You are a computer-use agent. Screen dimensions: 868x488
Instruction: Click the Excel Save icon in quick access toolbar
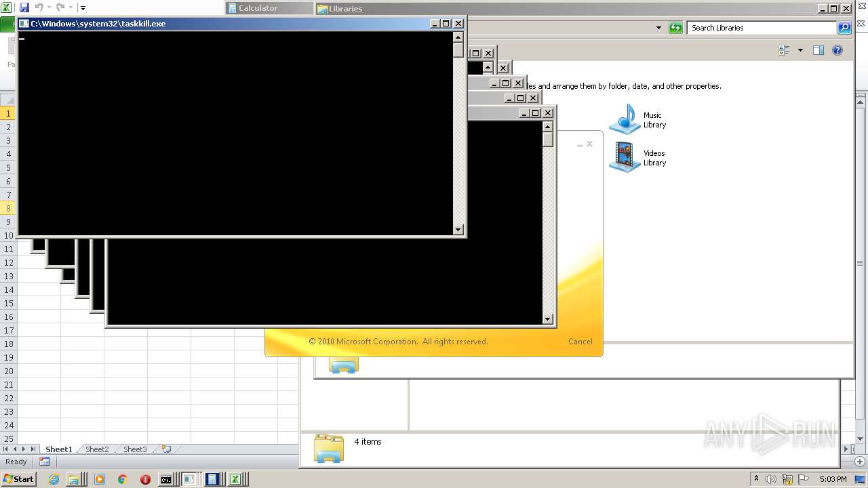[x=24, y=7]
